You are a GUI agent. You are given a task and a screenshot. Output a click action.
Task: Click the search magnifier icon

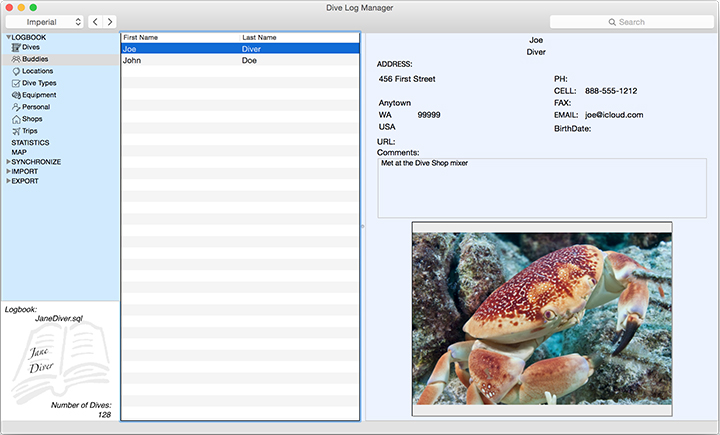612,22
